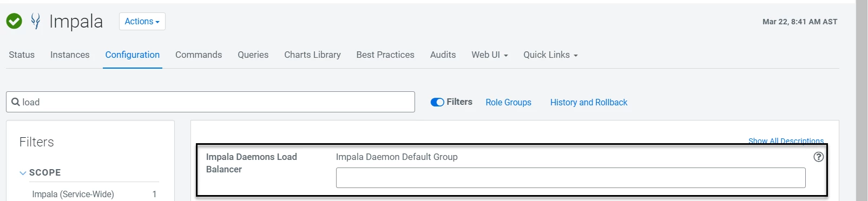Image resolution: width=868 pixels, height=201 pixels.
Task: Click the Impala Daemon Default Group label
Action: click(397, 157)
